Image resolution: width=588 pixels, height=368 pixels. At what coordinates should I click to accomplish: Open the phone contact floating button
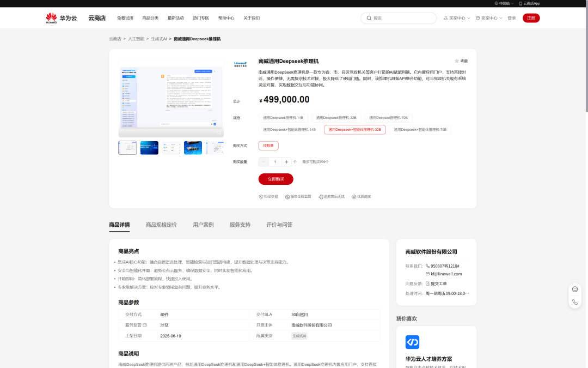[575, 302]
